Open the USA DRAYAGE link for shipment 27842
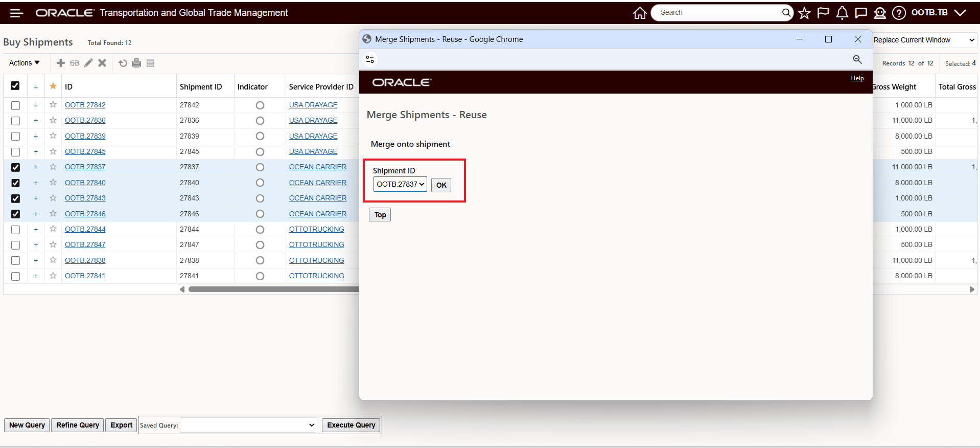980x448 pixels. pyautogui.click(x=313, y=105)
